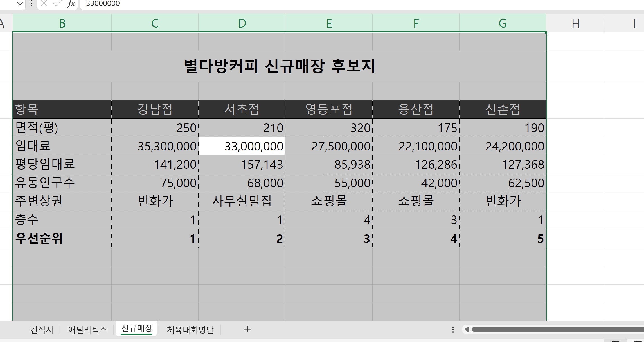The width and height of the screenshot is (644, 342).
Task: Add a new sheet with plus icon
Action: 247,329
